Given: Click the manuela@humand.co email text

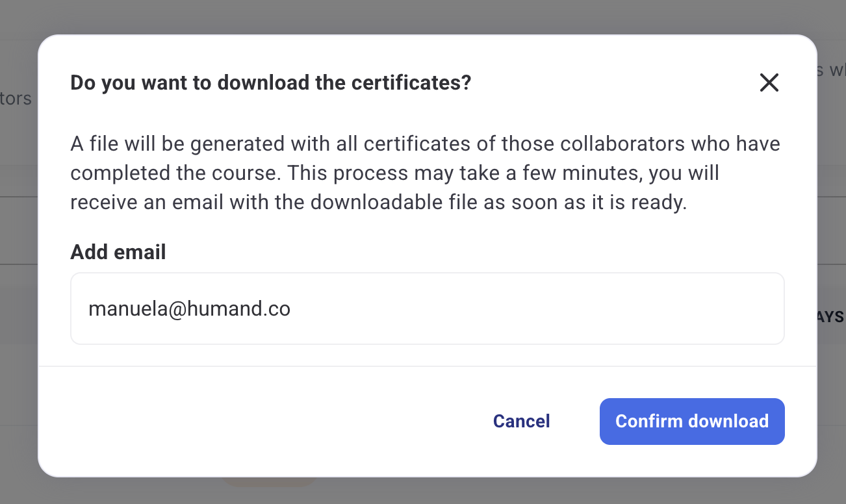Looking at the screenshot, I should [189, 309].
